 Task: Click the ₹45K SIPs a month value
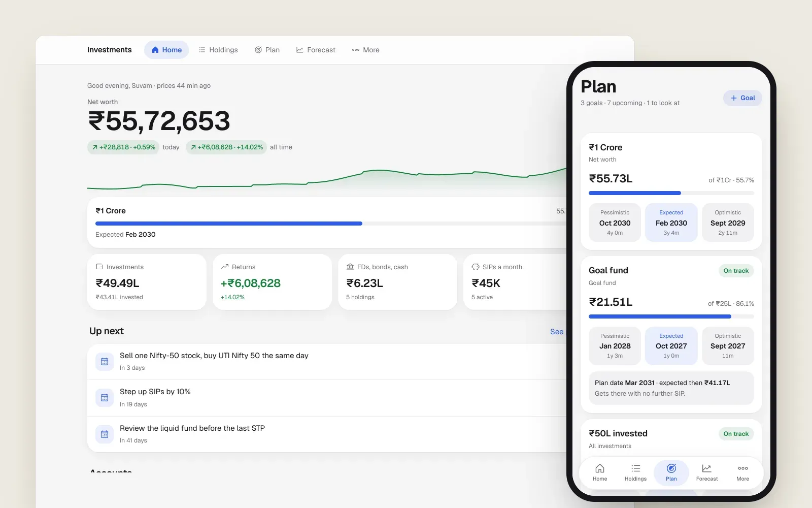[x=486, y=283]
